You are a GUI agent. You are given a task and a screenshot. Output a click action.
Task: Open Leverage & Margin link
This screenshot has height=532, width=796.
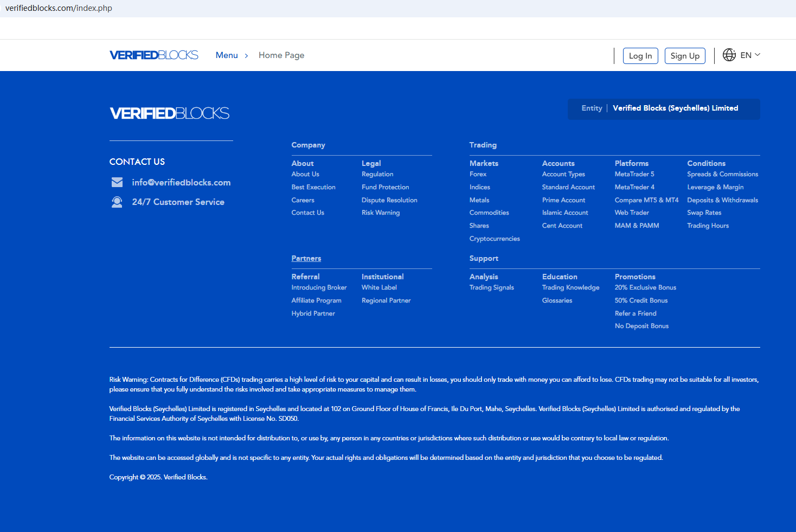(715, 187)
